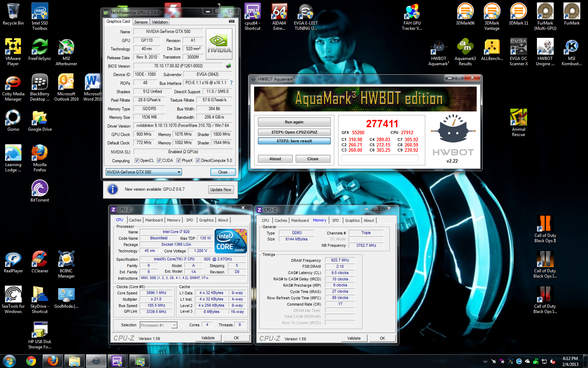Launch 3DMark Vantage desktop icon
The image size is (588, 368).
pyautogui.click(x=492, y=16)
